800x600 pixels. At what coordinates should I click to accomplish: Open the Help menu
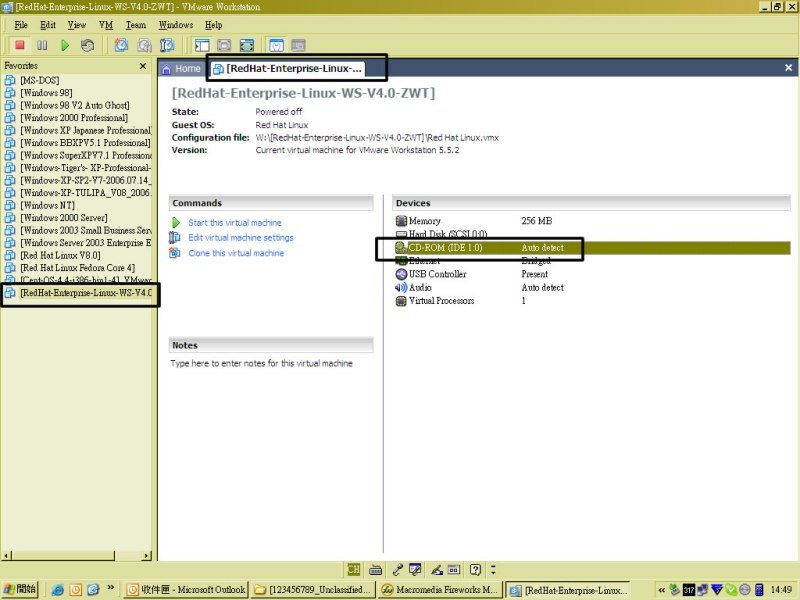coord(213,24)
